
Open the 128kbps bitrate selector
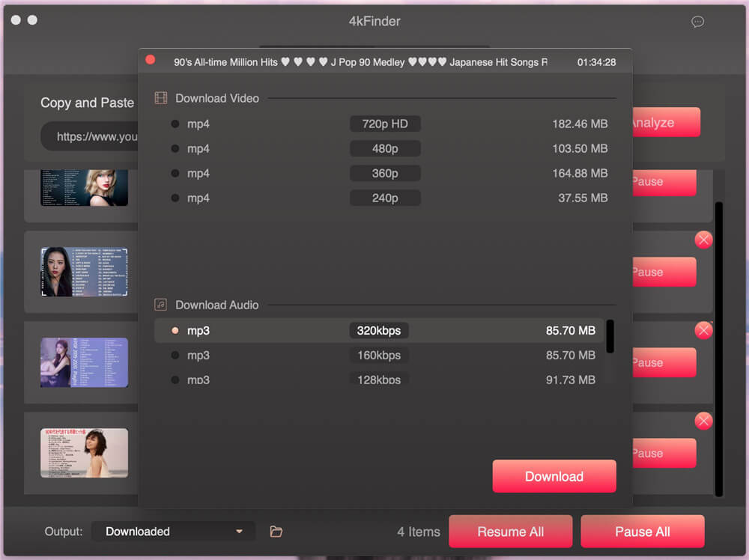coord(379,380)
